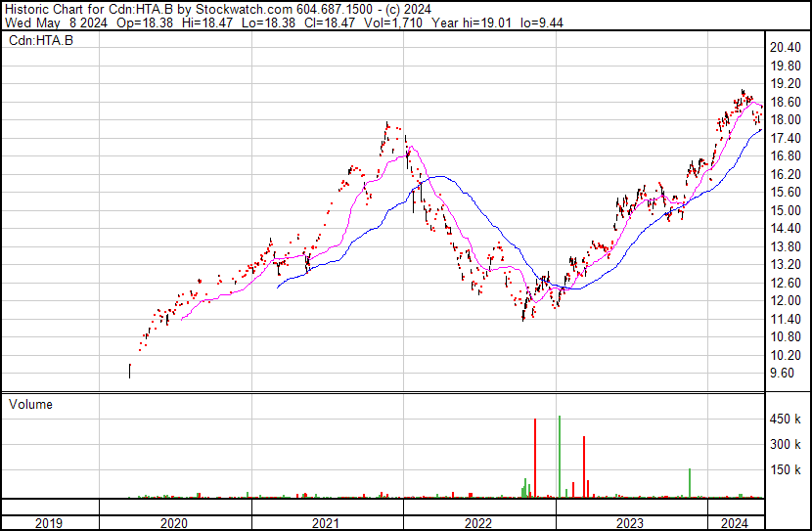This screenshot has height=531, width=812.
Task: Select the 2022 year label on the timeline
Action: click(x=478, y=523)
